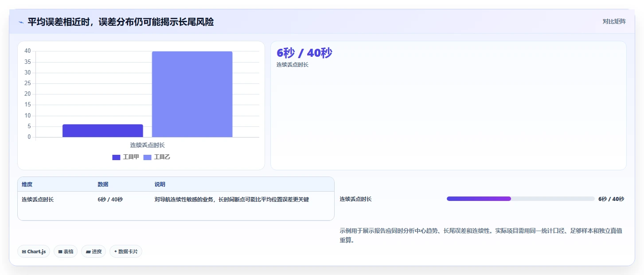This screenshot has height=275, width=644.
Task: Click the 连续丢点时长 label left of progress bar
Action: 356,199
